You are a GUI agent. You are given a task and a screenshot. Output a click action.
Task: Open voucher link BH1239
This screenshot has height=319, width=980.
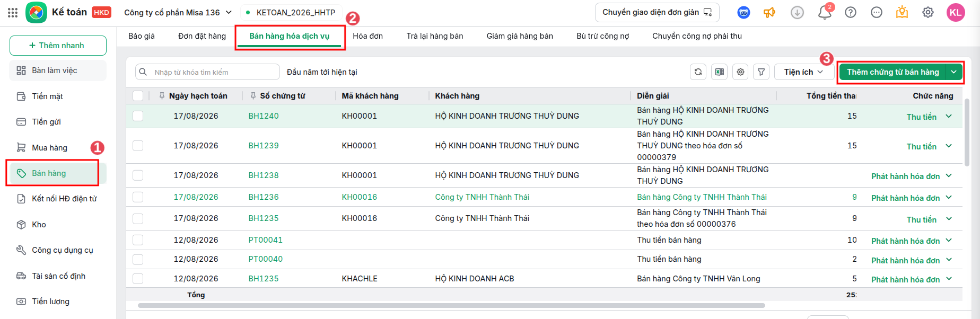click(x=264, y=146)
